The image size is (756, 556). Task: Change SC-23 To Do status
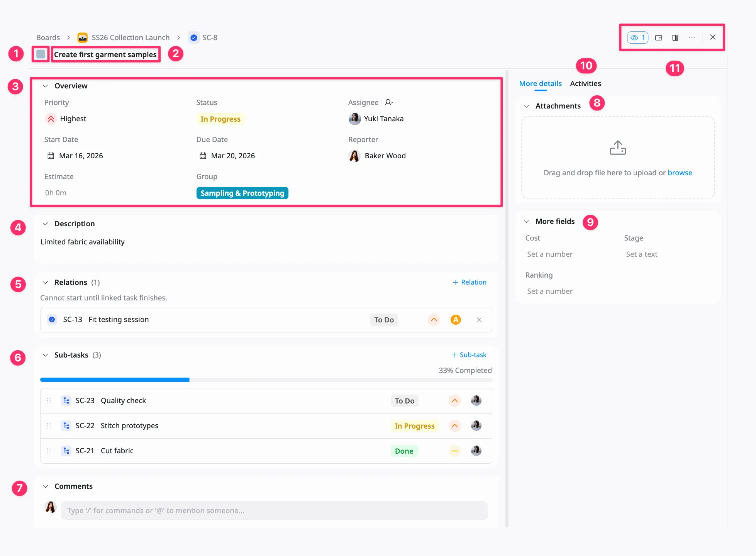tap(404, 401)
